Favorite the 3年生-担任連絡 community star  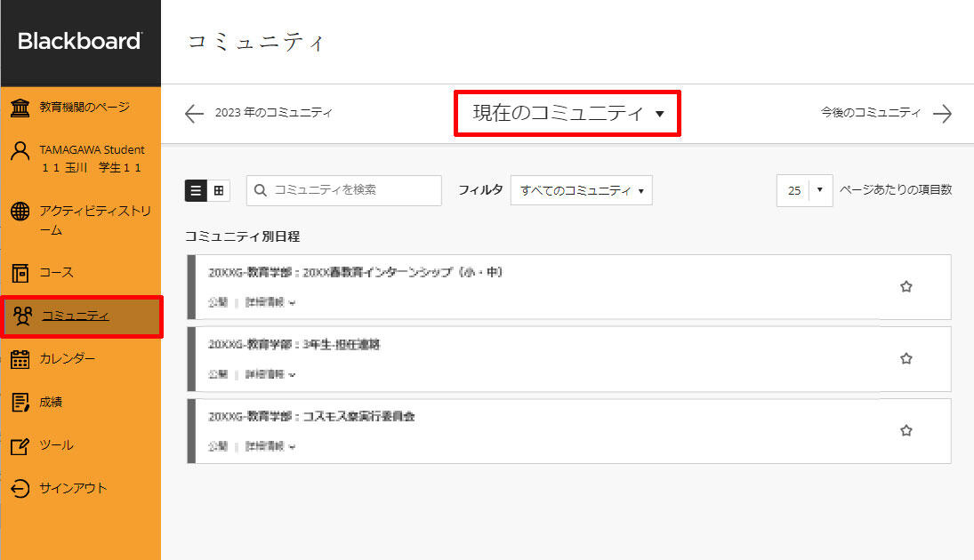point(906,359)
